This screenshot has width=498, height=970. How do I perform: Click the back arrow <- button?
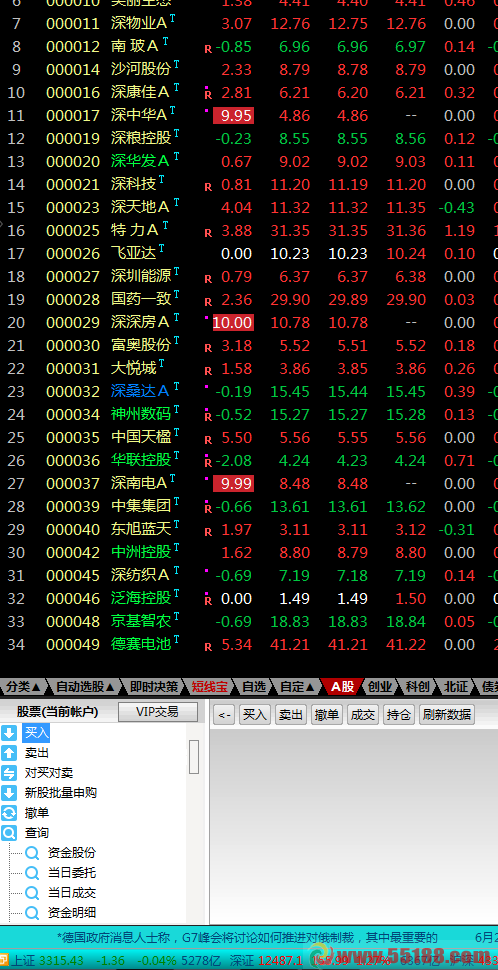coord(224,715)
